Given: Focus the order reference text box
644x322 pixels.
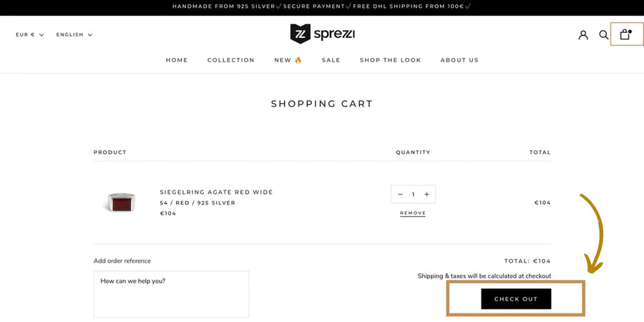Looking at the screenshot, I should (x=171, y=293).
